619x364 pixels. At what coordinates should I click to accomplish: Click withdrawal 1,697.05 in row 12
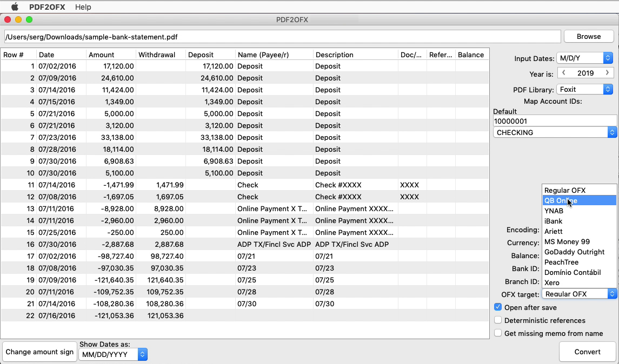point(170,197)
